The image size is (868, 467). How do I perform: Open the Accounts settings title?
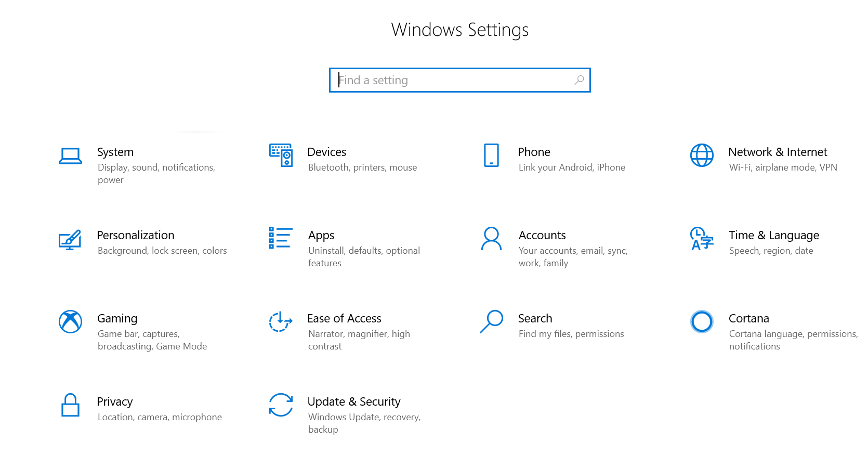[x=542, y=235]
